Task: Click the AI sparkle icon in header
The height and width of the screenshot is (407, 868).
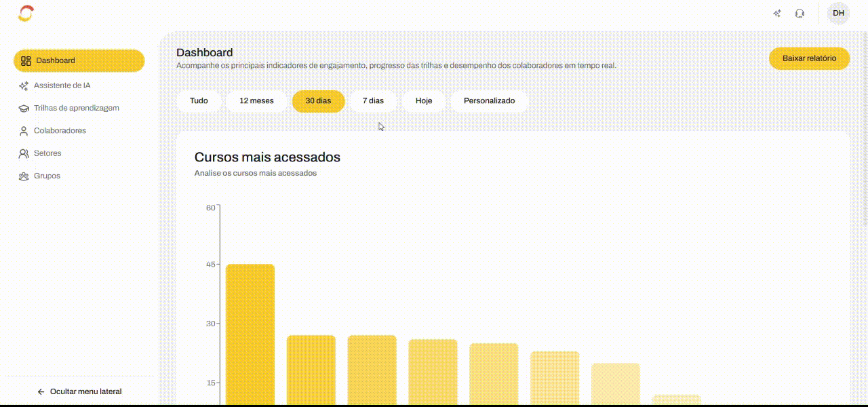Action: pyautogui.click(x=777, y=14)
